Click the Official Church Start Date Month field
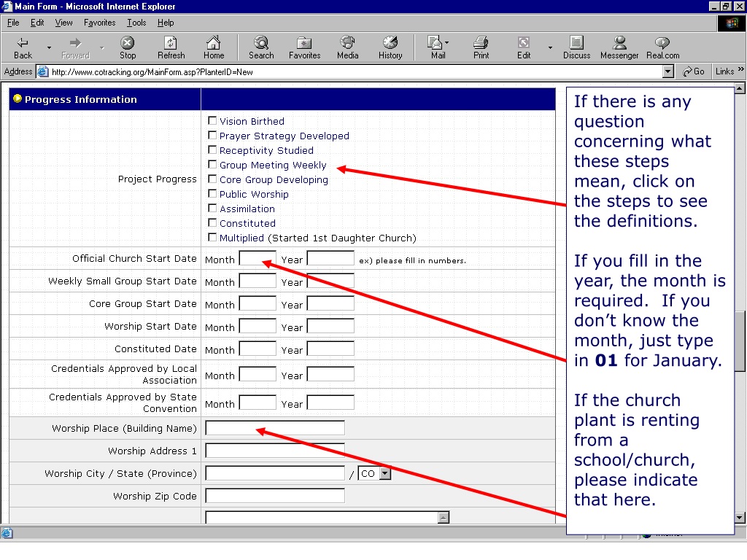 (x=258, y=259)
